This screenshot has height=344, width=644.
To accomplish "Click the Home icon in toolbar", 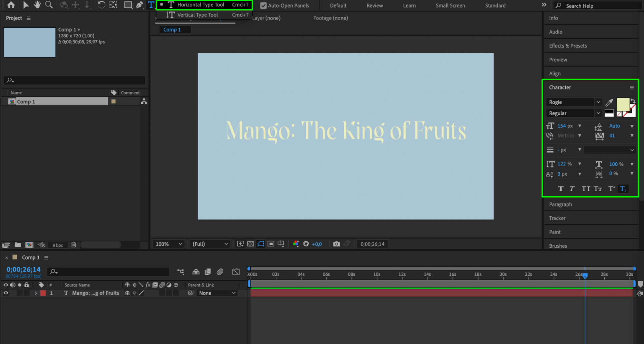I will (11, 5).
